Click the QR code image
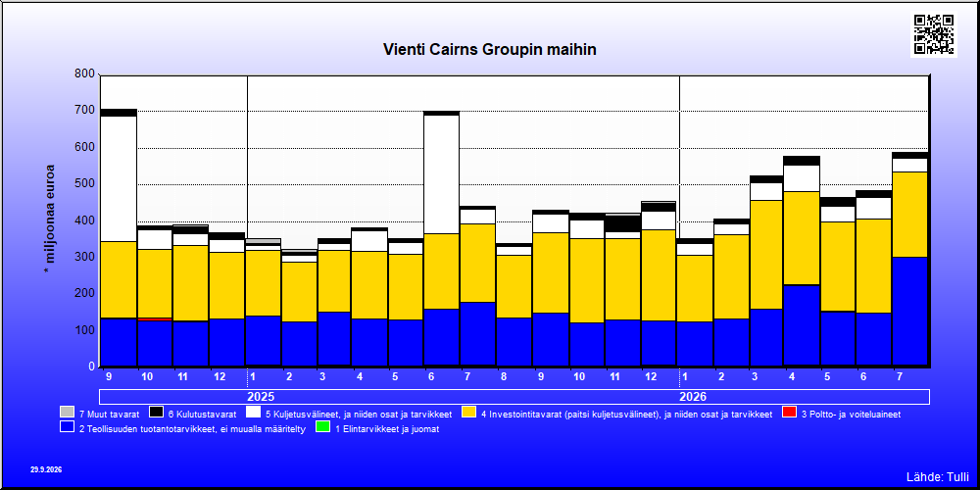The image size is (980, 490). (x=934, y=34)
